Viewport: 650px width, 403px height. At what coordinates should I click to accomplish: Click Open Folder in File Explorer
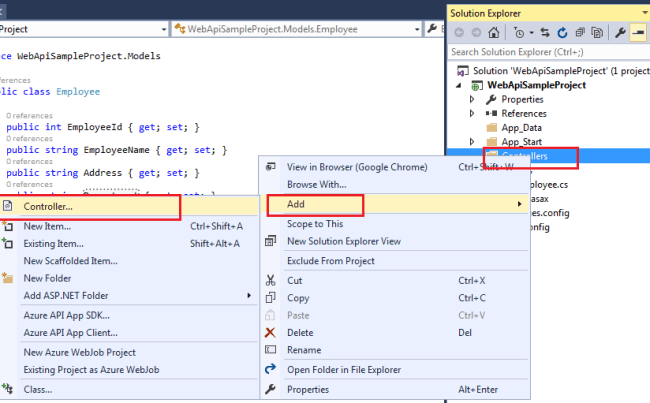point(345,369)
